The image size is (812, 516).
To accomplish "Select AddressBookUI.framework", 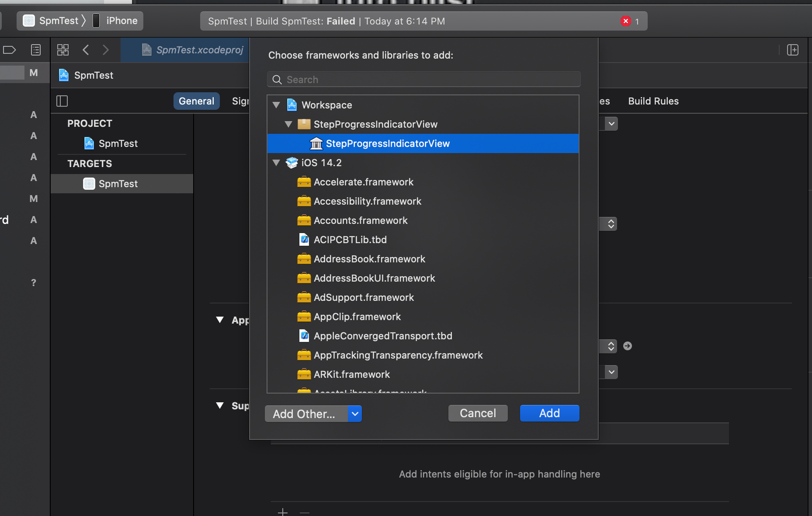I will coord(423,278).
